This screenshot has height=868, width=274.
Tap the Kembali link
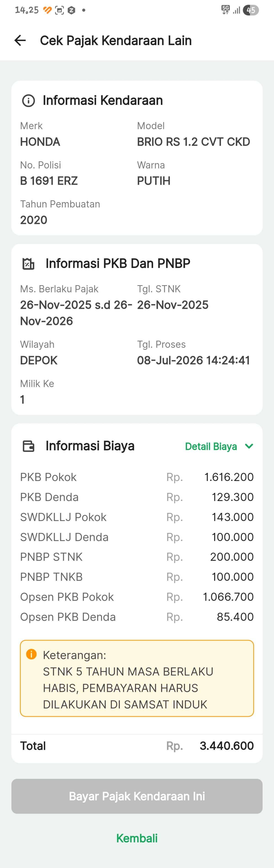tap(137, 838)
